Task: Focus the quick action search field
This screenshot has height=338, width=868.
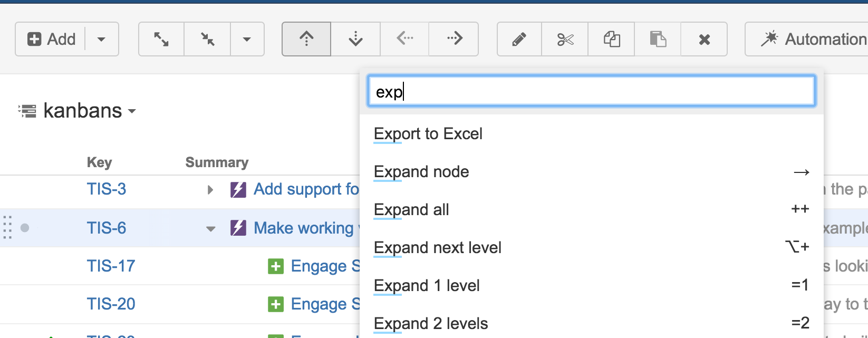Action: pos(591,91)
